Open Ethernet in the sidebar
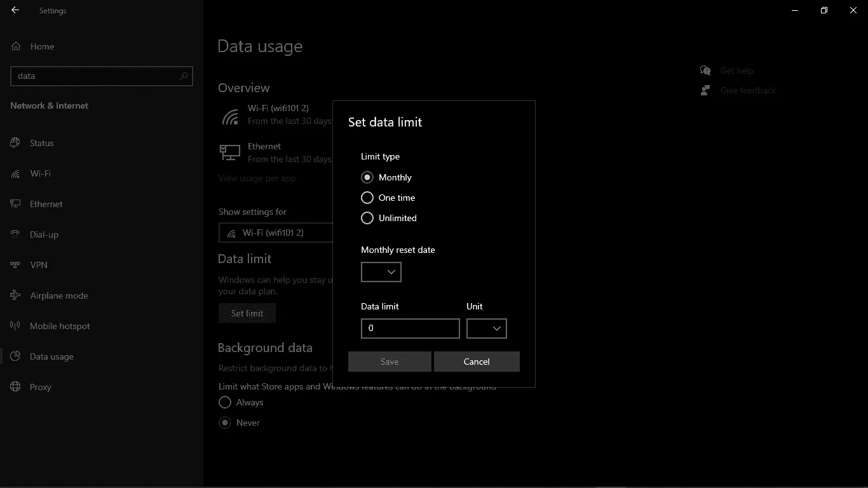 pos(46,204)
